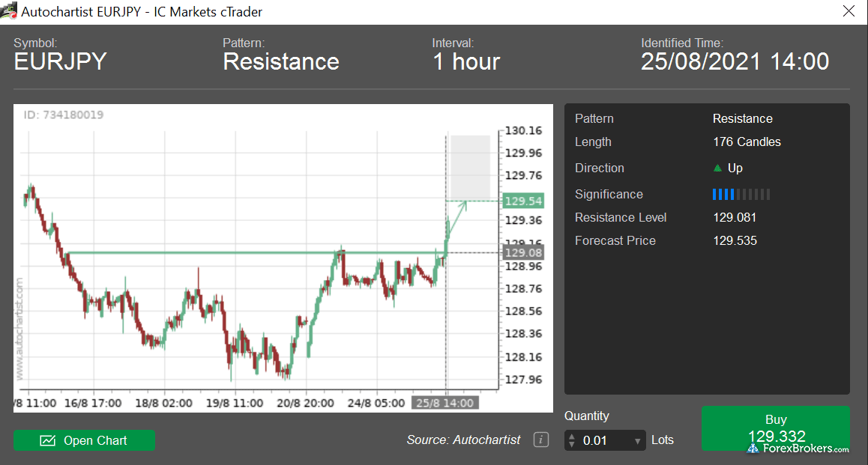Click the gray forecast zone on chart

(470, 166)
